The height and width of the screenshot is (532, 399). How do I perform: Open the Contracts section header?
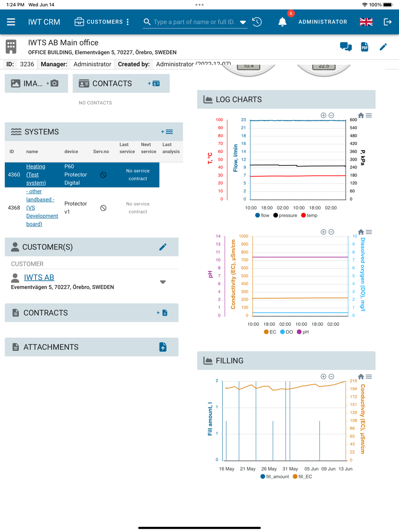(x=91, y=313)
